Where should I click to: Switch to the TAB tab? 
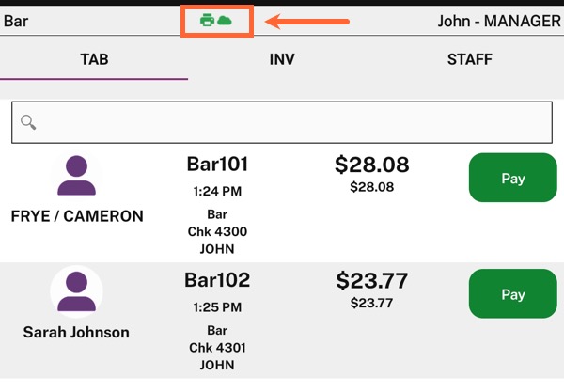click(94, 59)
